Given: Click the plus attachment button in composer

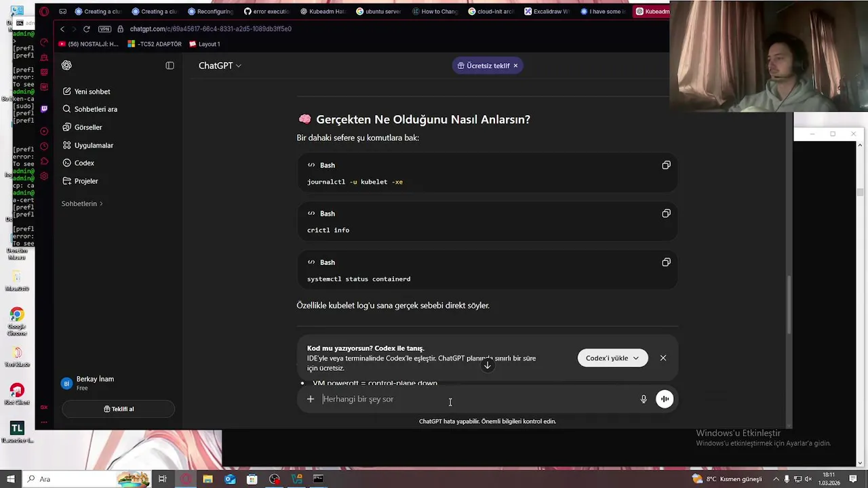Looking at the screenshot, I should [x=311, y=399].
